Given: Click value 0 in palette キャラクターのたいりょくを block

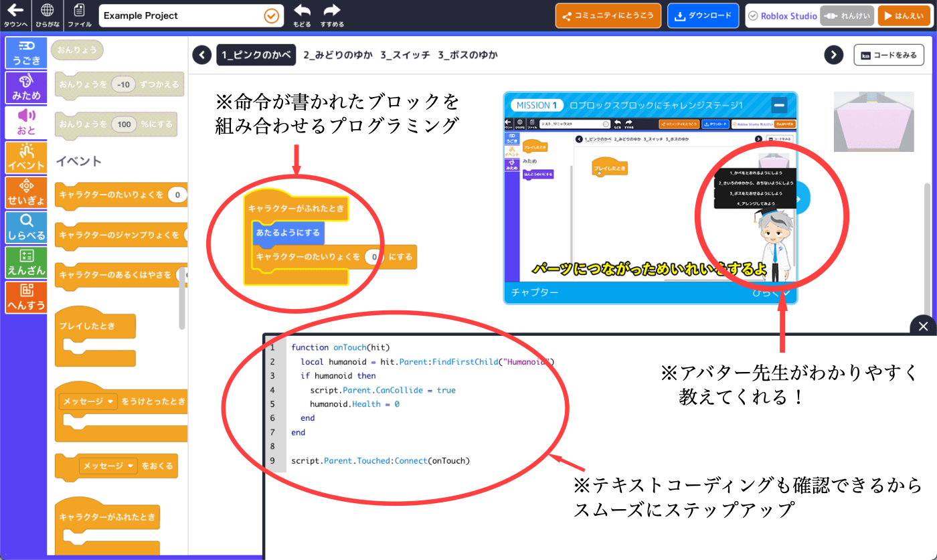Looking at the screenshot, I should tap(177, 195).
